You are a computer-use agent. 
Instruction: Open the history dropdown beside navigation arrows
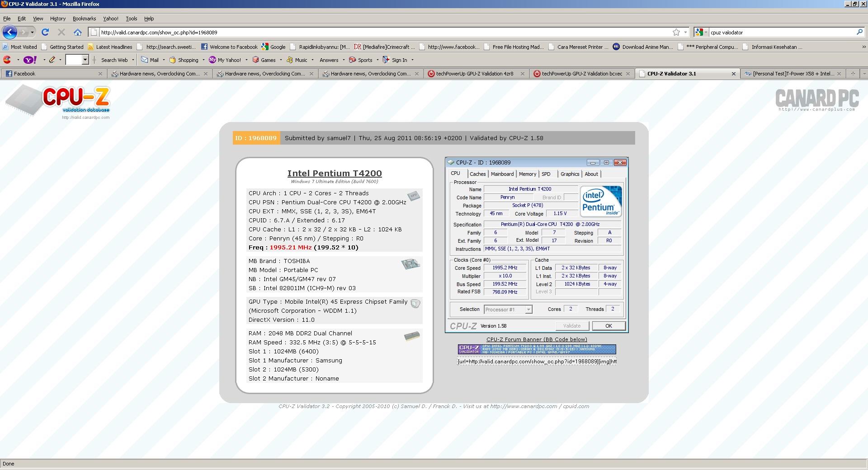point(32,32)
